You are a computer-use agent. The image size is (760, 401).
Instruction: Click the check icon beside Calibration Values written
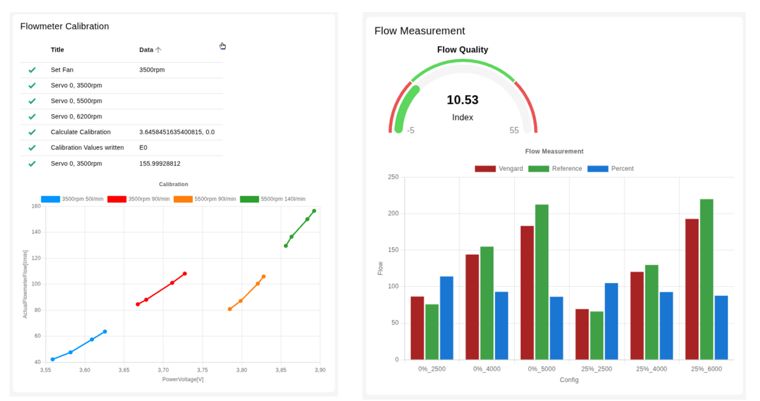point(32,147)
